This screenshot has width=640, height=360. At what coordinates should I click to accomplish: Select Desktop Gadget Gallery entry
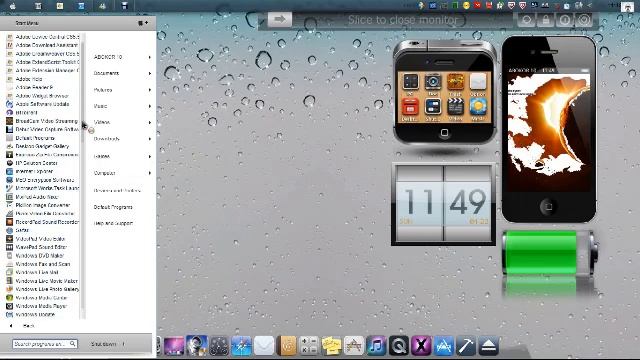[x=42, y=146]
